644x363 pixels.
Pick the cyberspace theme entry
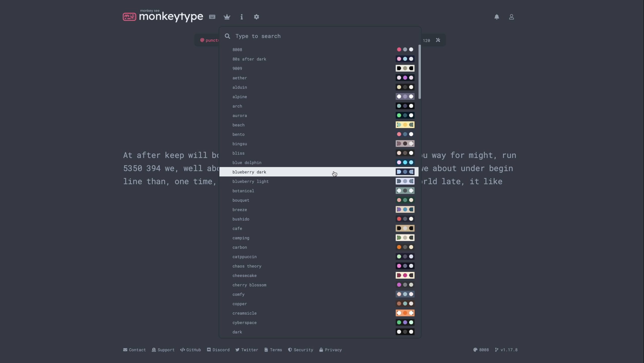tap(244, 323)
